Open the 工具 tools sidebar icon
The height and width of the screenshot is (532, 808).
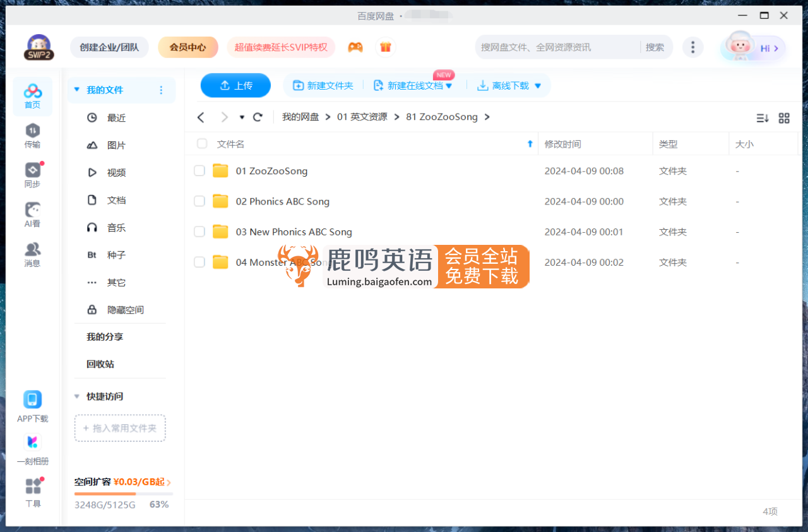click(33, 492)
